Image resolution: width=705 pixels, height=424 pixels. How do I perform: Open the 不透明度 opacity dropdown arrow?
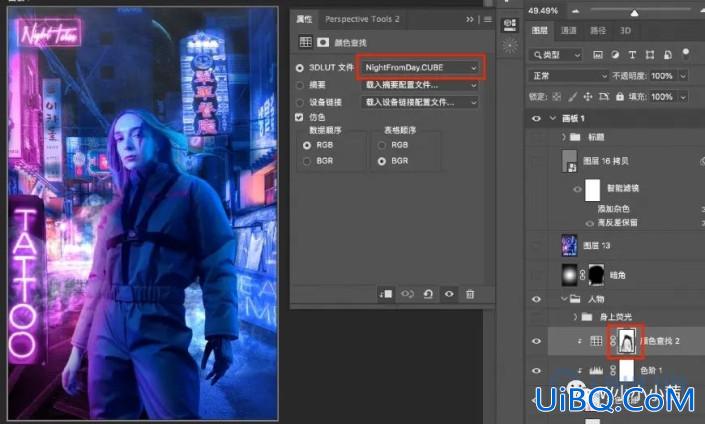(x=683, y=76)
